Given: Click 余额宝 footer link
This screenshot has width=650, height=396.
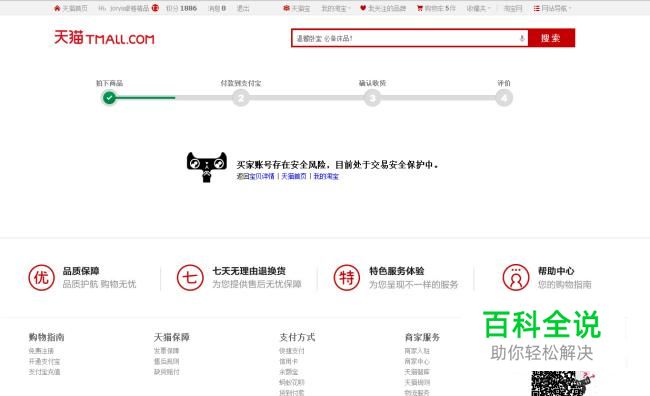Looking at the screenshot, I should pyautogui.click(x=289, y=372).
